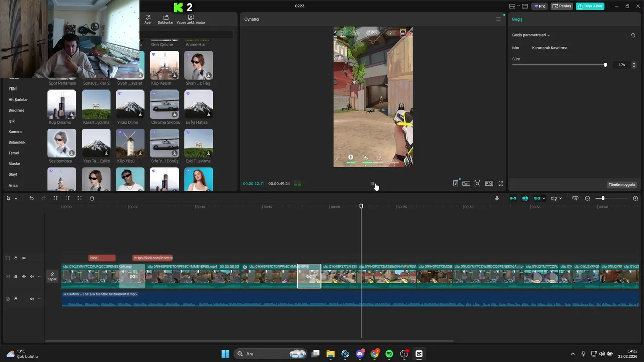Image resolution: width=644 pixels, height=362 pixels.
Task: Split the clip at the playhead
Action: click(x=55, y=198)
